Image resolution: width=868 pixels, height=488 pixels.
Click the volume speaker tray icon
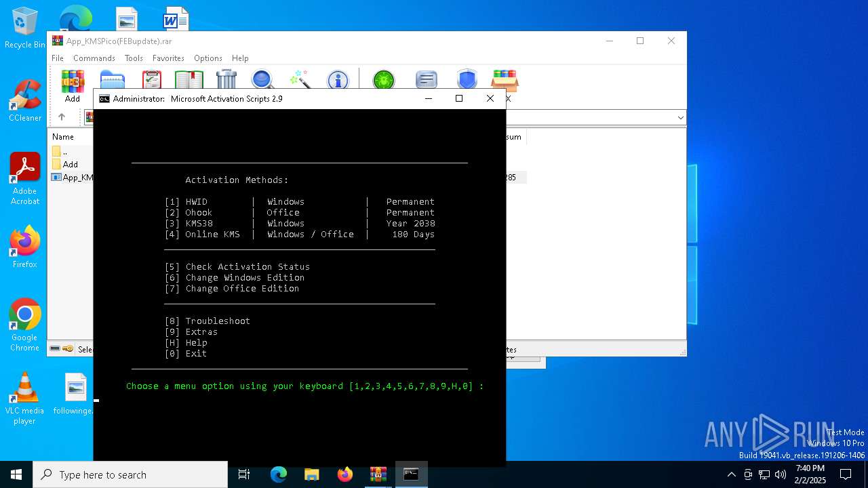[x=781, y=474]
